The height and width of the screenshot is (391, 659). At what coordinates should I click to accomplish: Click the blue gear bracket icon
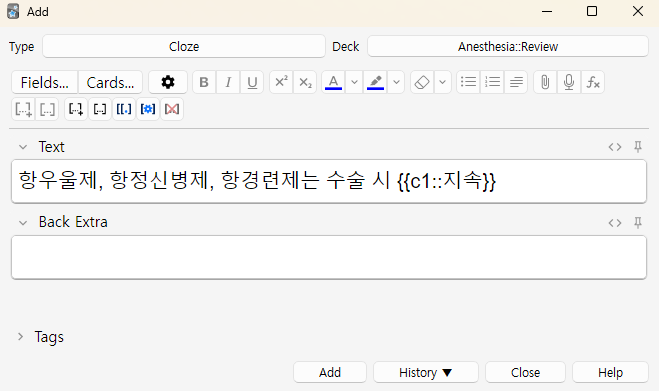pos(148,109)
